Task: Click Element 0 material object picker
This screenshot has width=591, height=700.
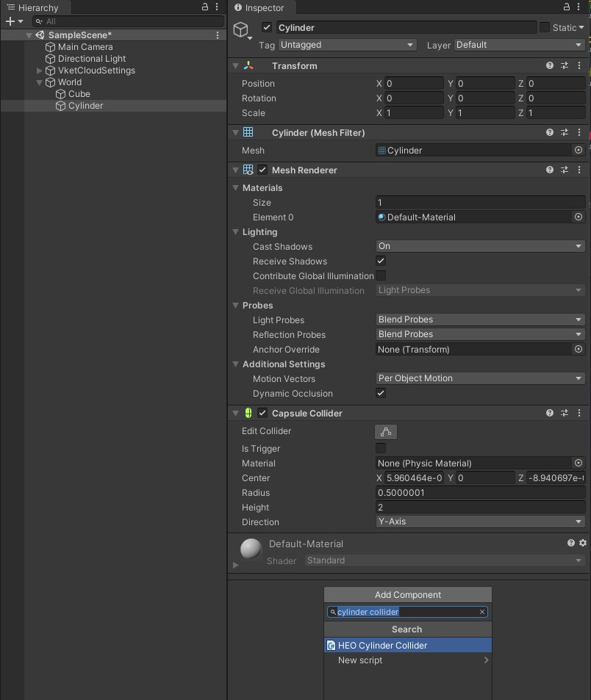Action: pos(578,217)
